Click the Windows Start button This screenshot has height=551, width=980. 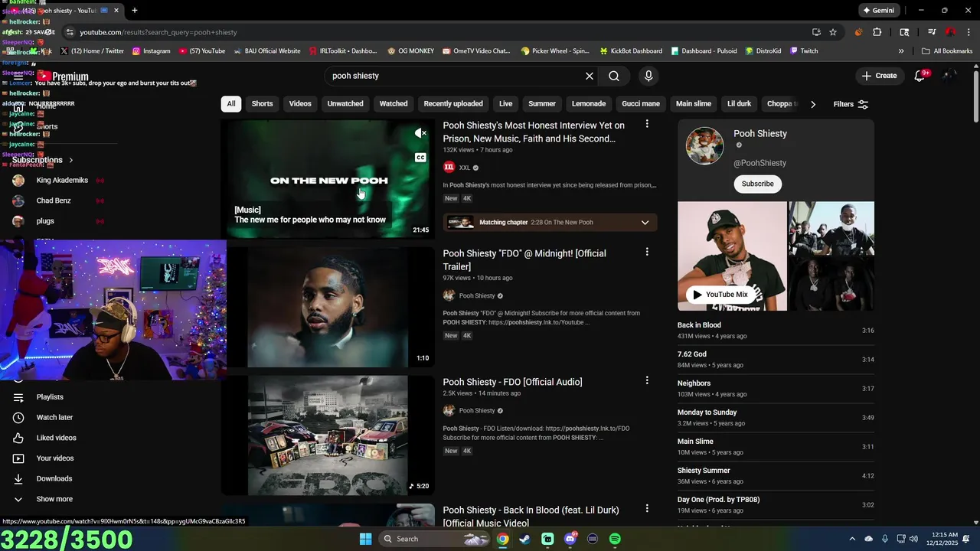[x=366, y=539]
